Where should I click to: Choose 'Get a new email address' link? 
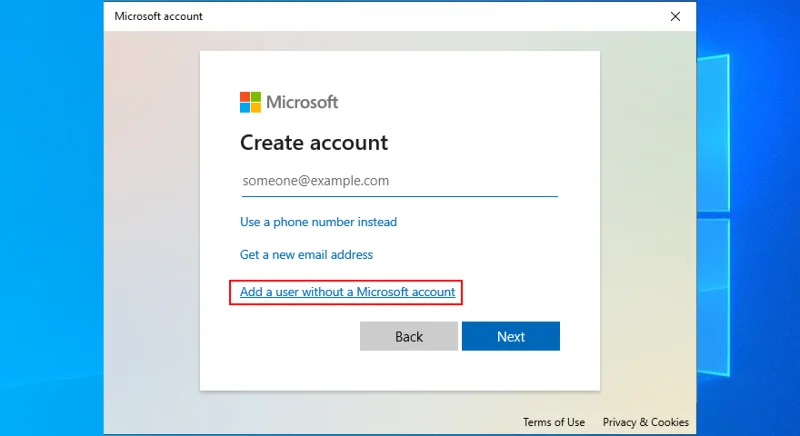307,254
